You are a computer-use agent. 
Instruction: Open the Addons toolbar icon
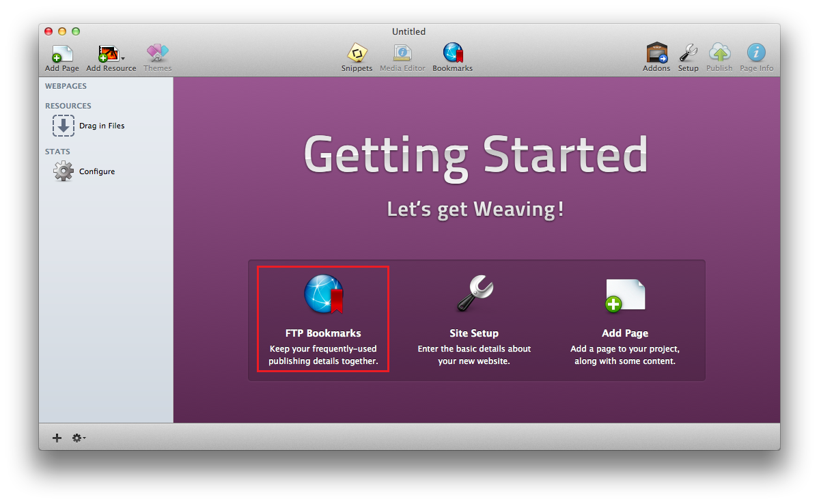click(x=656, y=53)
